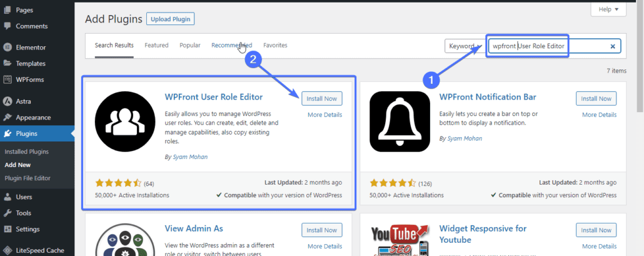This screenshot has width=644, height=256.
Task: Install WPFront Notification Bar now
Action: 596,99
